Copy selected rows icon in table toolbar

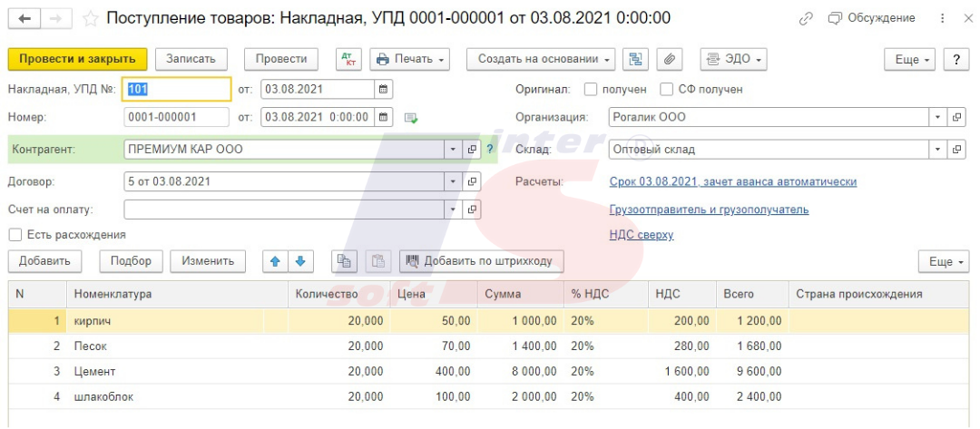pos(344,261)
